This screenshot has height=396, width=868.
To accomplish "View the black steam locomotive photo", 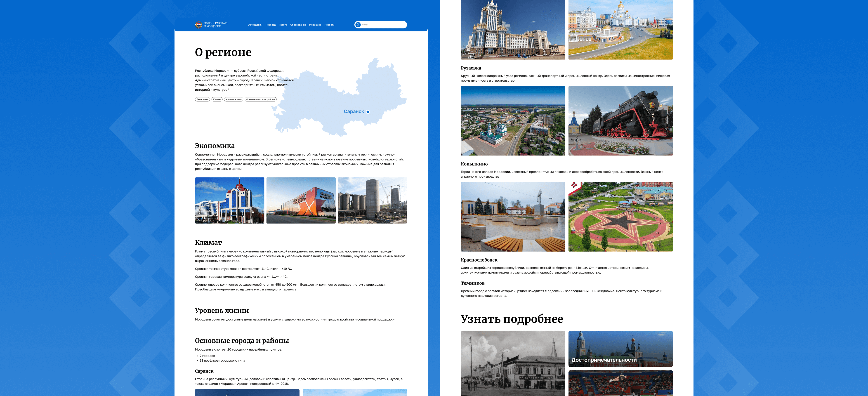I will (620, 121).
